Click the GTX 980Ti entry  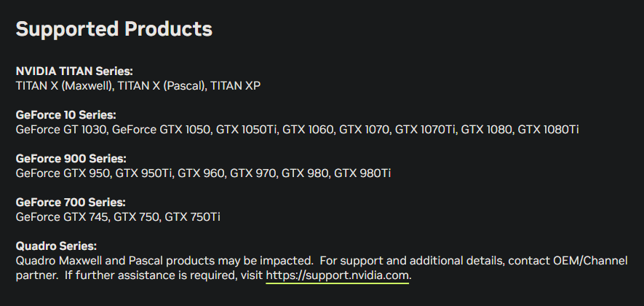tap(362, 173)
